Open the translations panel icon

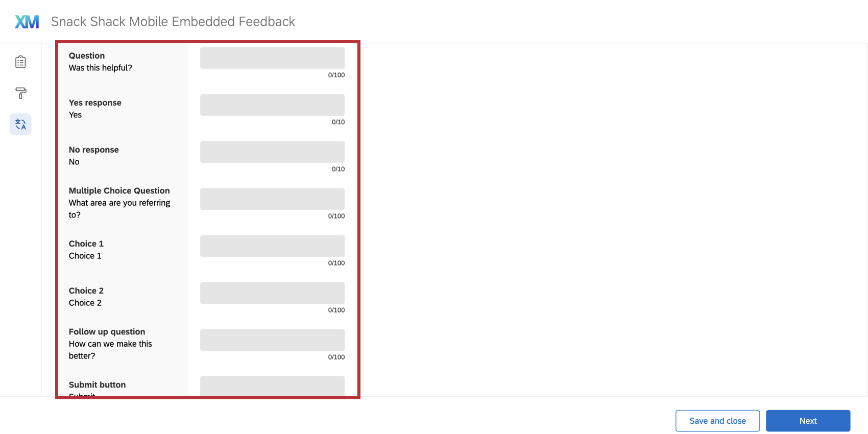(20, 124)
